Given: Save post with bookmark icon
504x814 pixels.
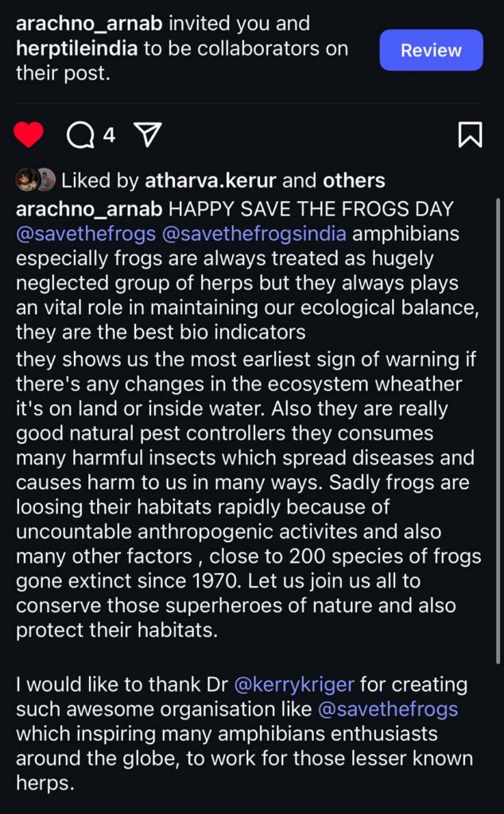Looking at the screenshot, I should point(471,135).
